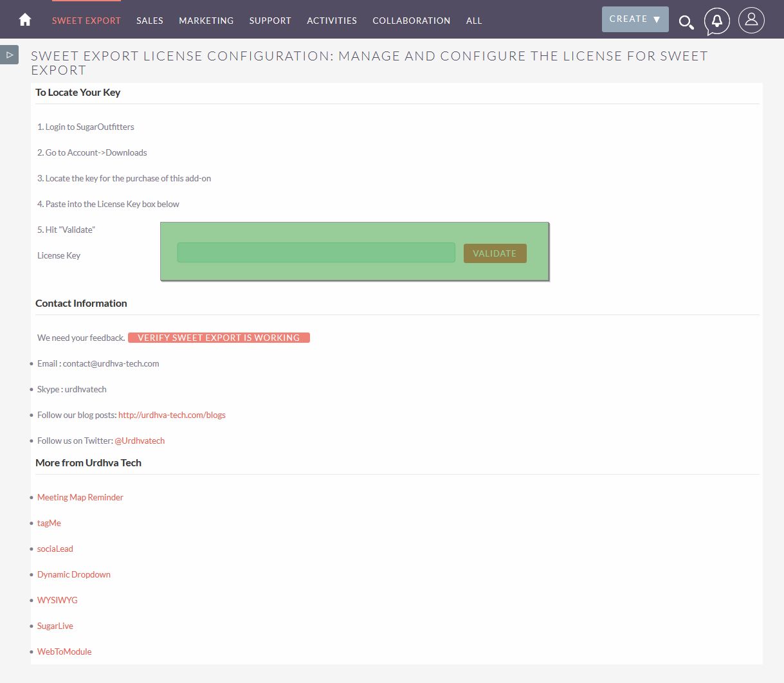Click the 'We need your feedback.' text
Screen dimensions: 784x683
[81, 338]
